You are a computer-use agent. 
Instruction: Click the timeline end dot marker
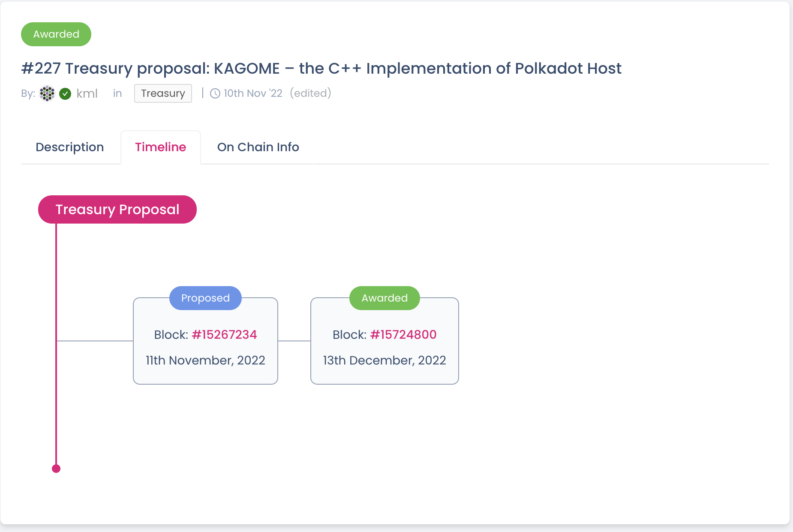tap(56, 469)
